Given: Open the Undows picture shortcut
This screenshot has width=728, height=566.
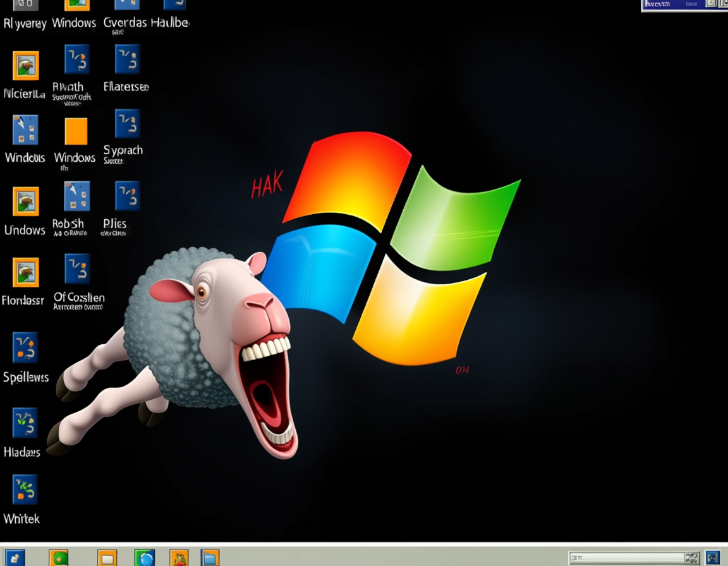Looking at the screenshot, I should [x=25, y=201].
